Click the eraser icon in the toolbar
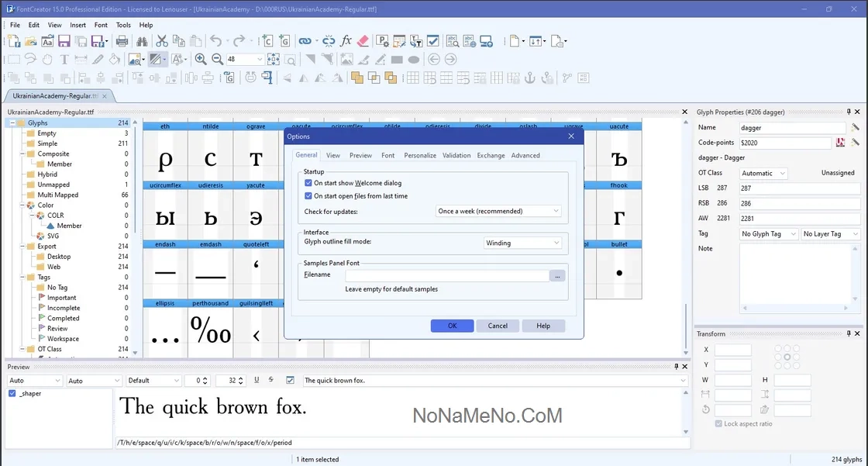868x466 pixels. pos(363,41)
